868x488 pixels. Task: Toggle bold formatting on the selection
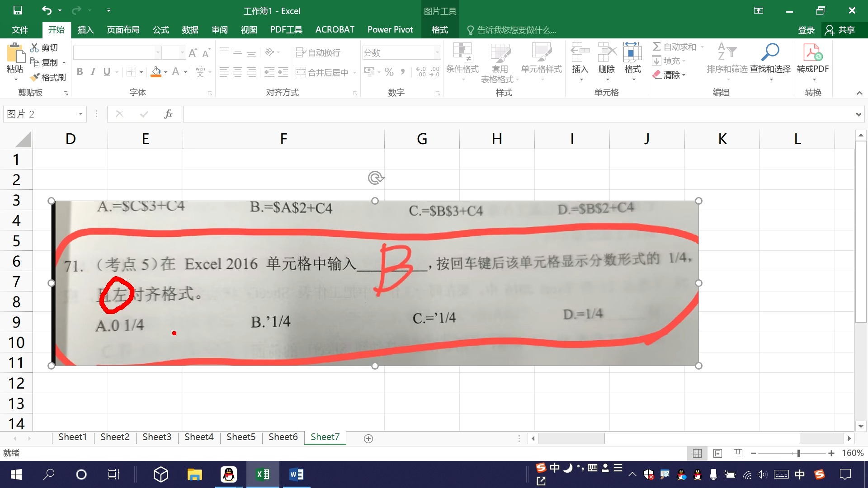pyautogui.click(x=80, y=71)
